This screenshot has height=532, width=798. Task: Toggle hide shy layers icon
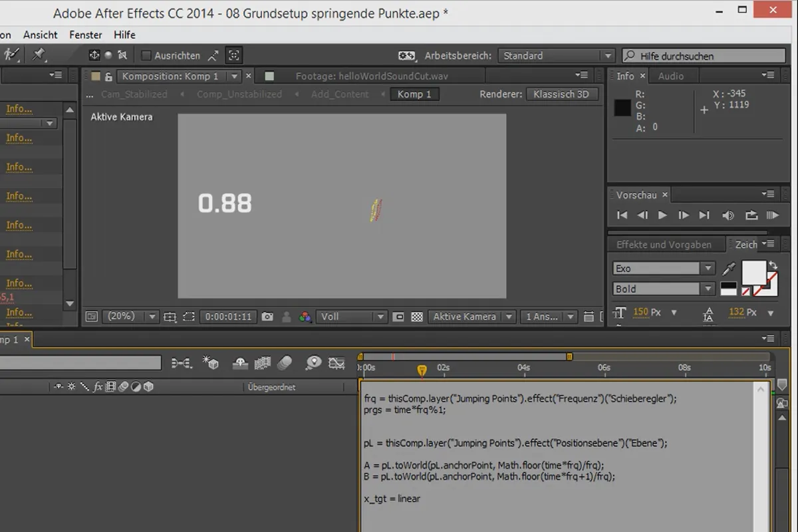(x=240, y=362)
